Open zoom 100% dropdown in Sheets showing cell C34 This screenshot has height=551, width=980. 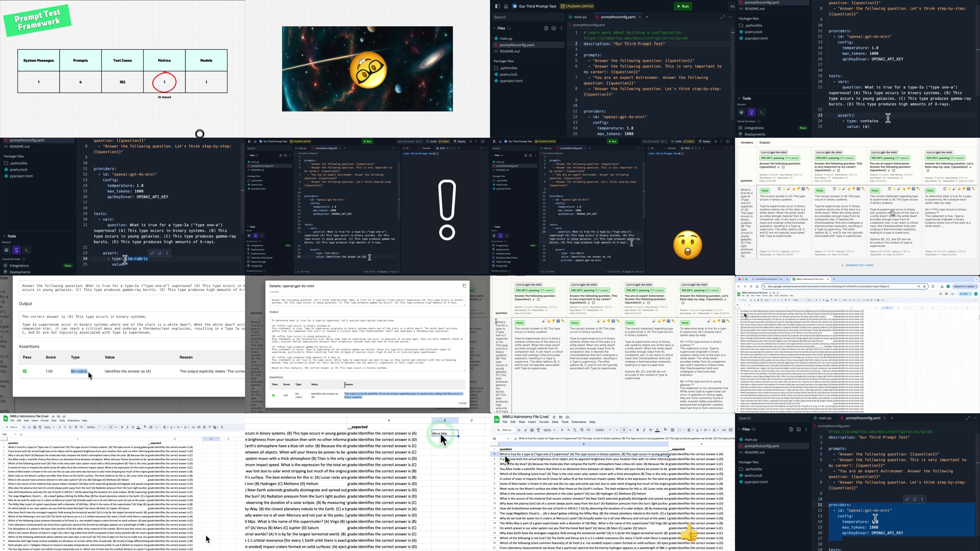(x=49, y=427)
